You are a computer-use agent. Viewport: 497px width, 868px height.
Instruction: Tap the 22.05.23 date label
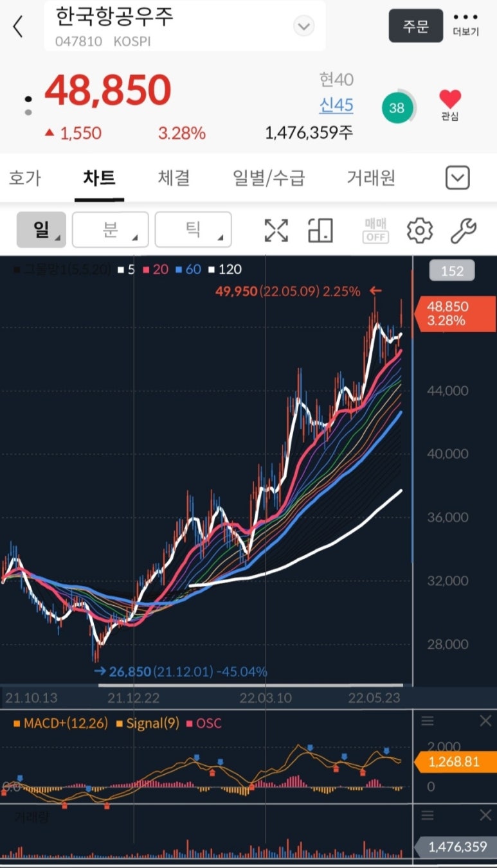click(x=374, y=696)
